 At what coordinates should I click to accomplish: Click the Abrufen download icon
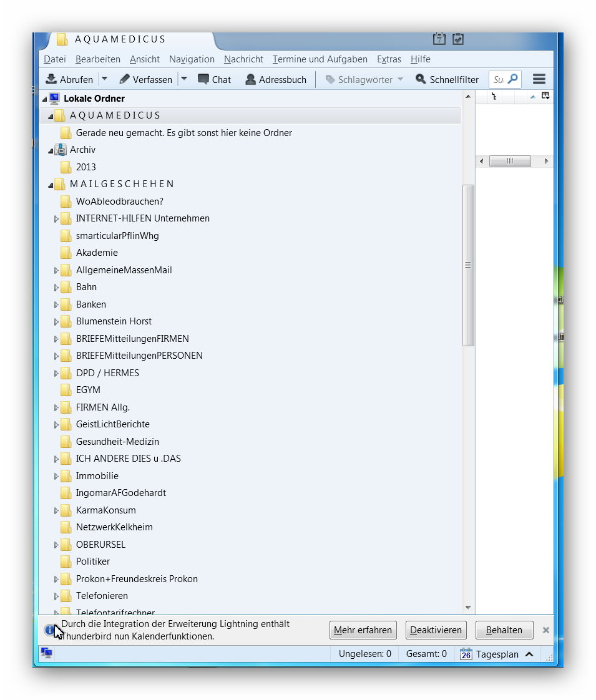click(51, 79)
